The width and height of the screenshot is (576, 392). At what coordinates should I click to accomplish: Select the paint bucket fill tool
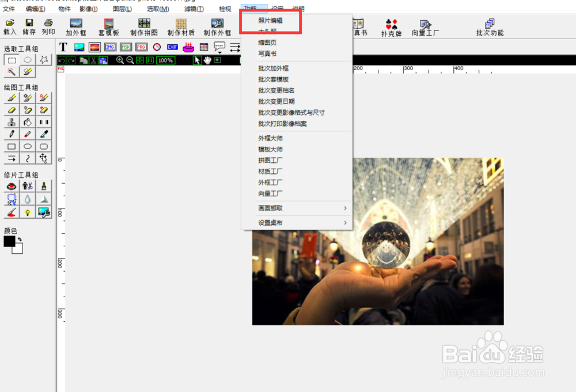(x=28, y=122)
